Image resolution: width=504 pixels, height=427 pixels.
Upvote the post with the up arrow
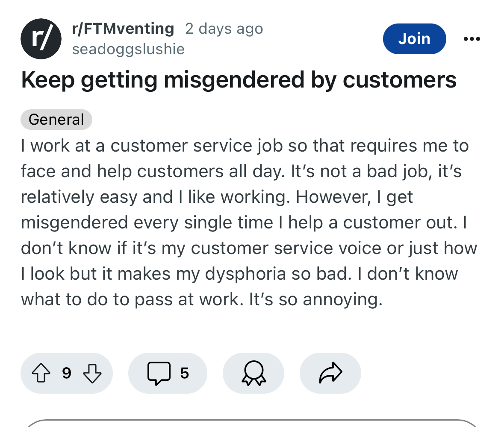(41, 373)
